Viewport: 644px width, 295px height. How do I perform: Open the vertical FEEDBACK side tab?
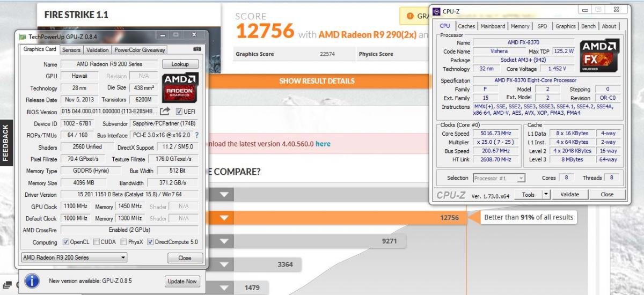tap(6, 142)
